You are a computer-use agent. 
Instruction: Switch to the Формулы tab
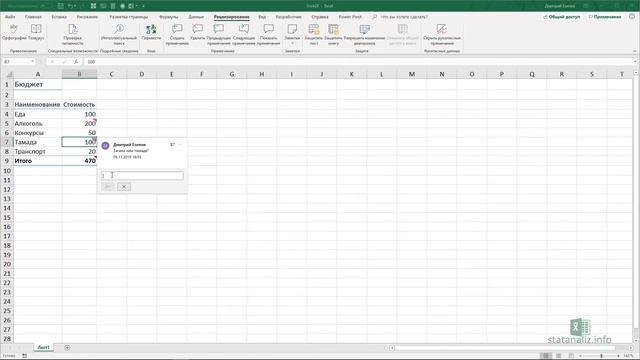pyautogui.click(x=168, y=17)
